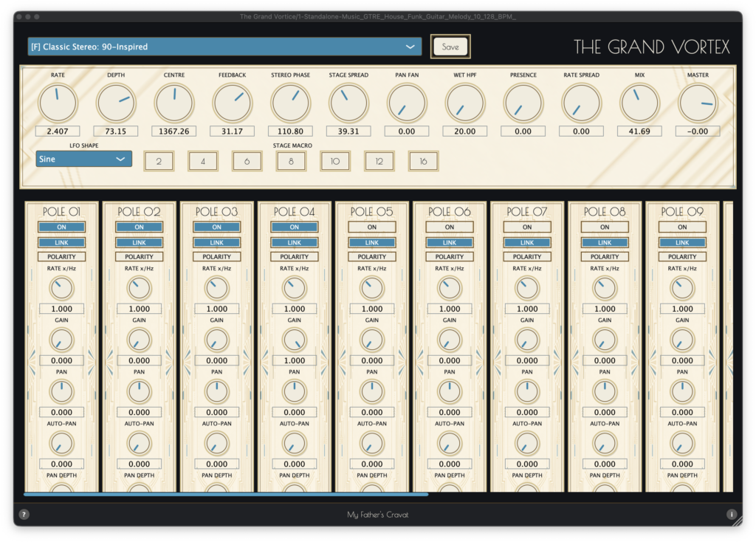The image size is (756, 542).
Task: Toggle Pole 09 LINK button
Action: (683, 242)
